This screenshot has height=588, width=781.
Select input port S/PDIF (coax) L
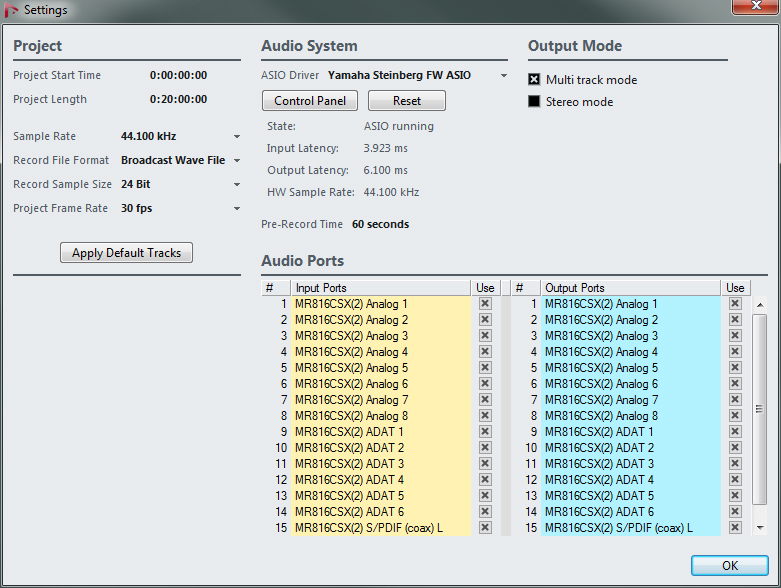381,528
